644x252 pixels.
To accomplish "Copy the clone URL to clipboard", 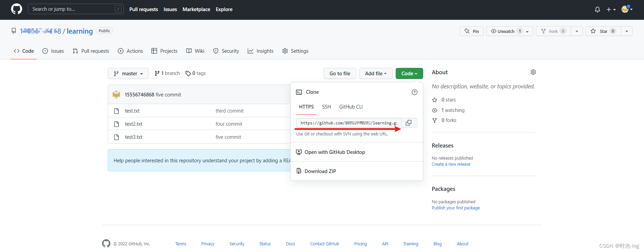I will [x=409, y=123].
